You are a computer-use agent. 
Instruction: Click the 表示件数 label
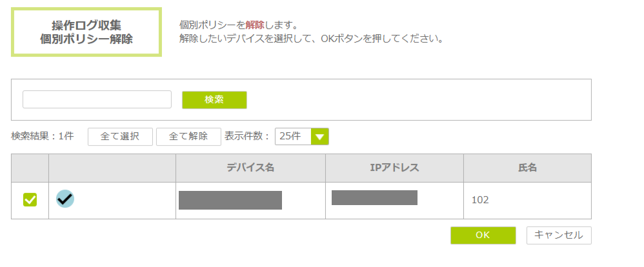click(x=247, y=137)
